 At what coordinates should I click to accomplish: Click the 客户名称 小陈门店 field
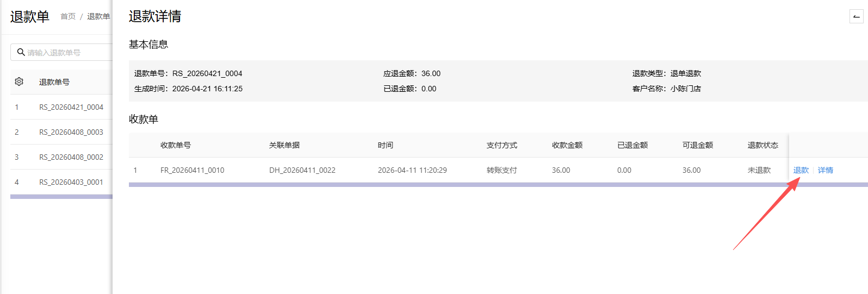(x=667, y=89)
